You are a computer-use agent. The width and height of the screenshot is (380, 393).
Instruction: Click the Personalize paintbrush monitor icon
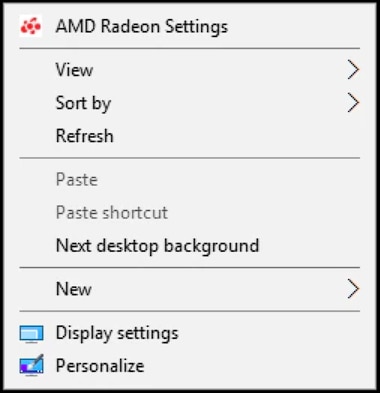click(x=31, y=365)
